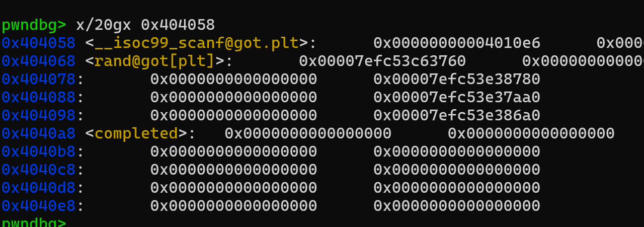Click the value 0x00007efc53c63760
Image resolution: width=644 pixels, height=227 pixels.
click(382, 61)
